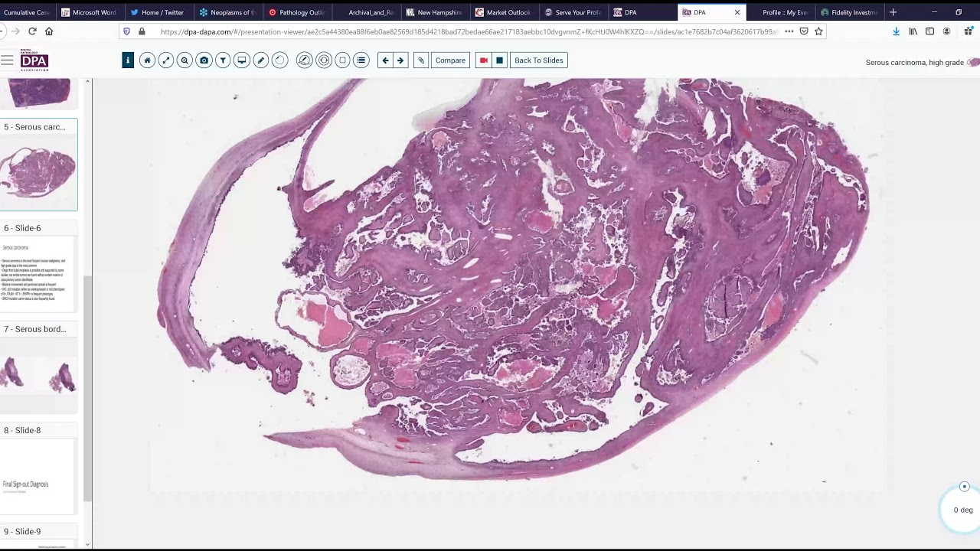Open the hamburger menu beside the DPA logo
The width and height of the screenshot is (980, 551).
pyautogui.click(x=7, y=60)
